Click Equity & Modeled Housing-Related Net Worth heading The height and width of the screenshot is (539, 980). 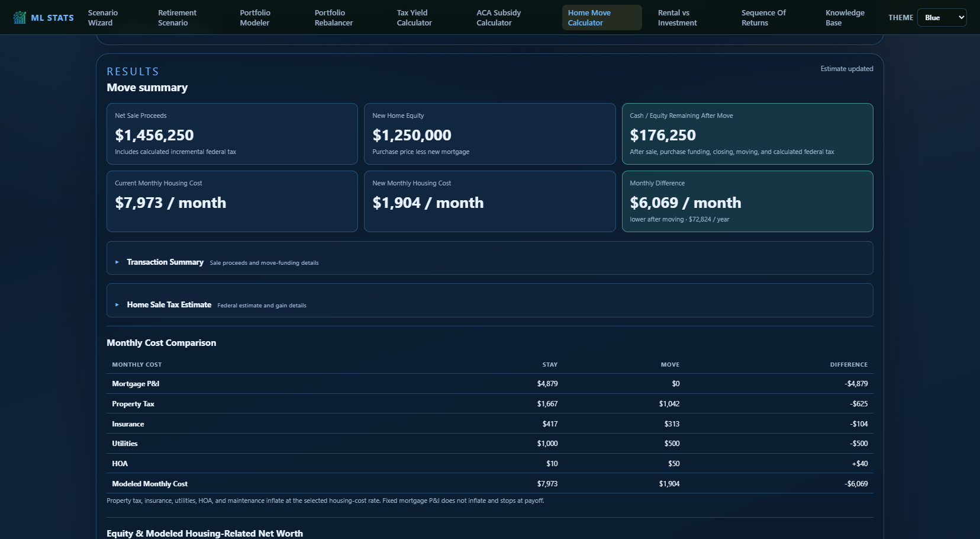point(205,534)
